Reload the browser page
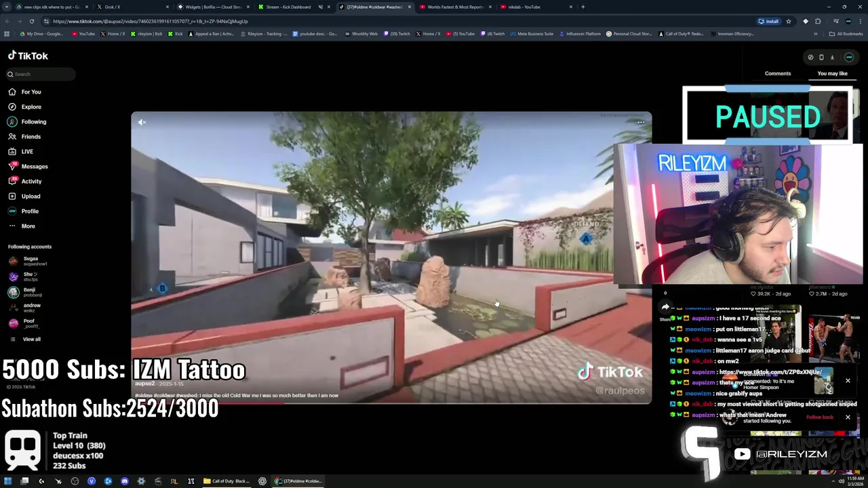 [x=33, y=21]
